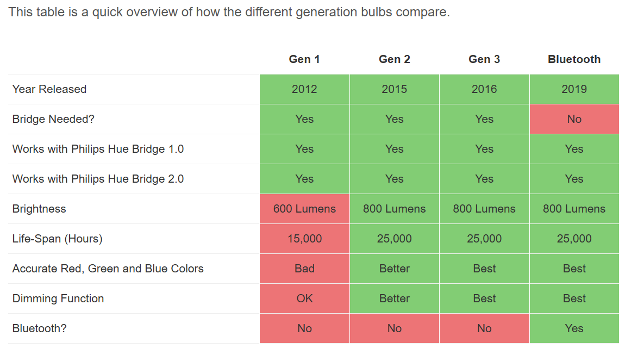Click "Works with Philips Hue Bridge 1.0" label
This screenshot has height=361, width=644.
(x=98, y=149)
